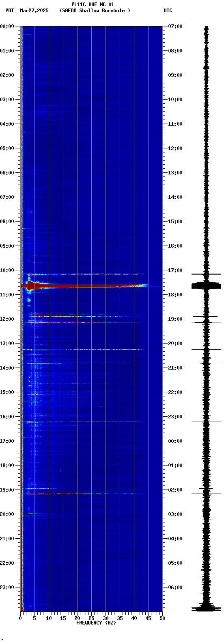Screen dimensions: 224x644
Task: Click the 15 Hz frequency tick label
Action: (x=63, y=618)
